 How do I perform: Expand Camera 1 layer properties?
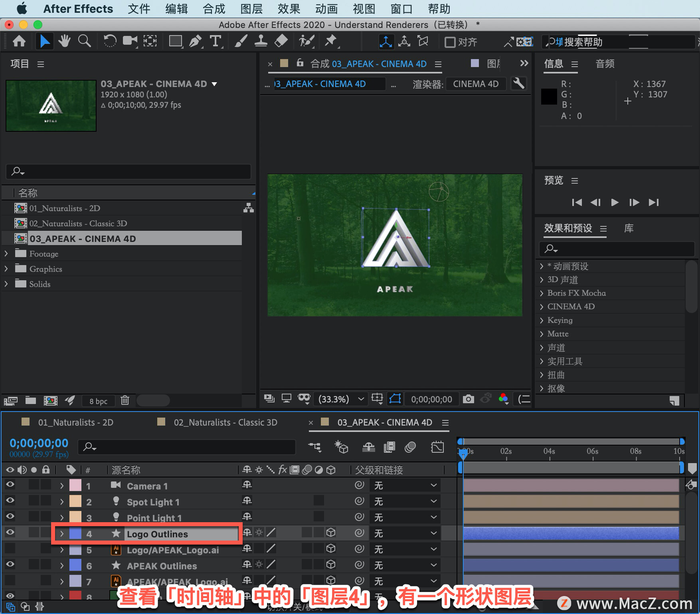(62, 486)
